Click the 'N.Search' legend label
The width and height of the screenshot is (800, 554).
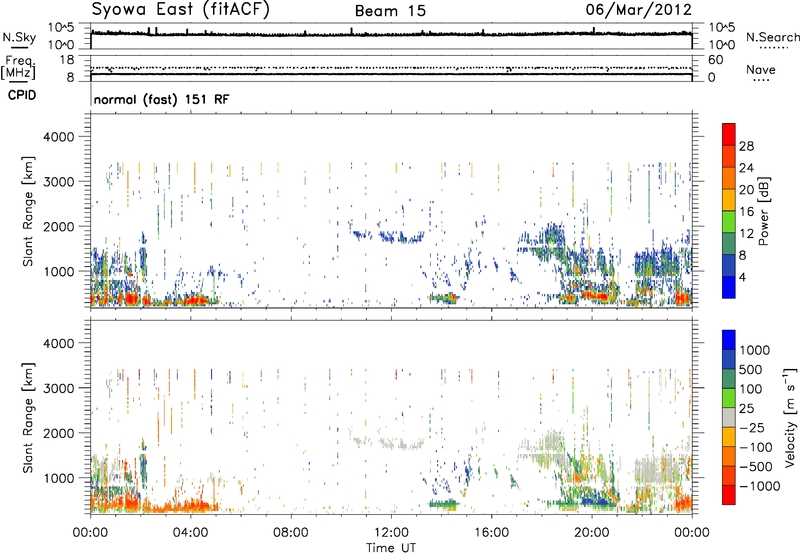(x=772, y=37)
